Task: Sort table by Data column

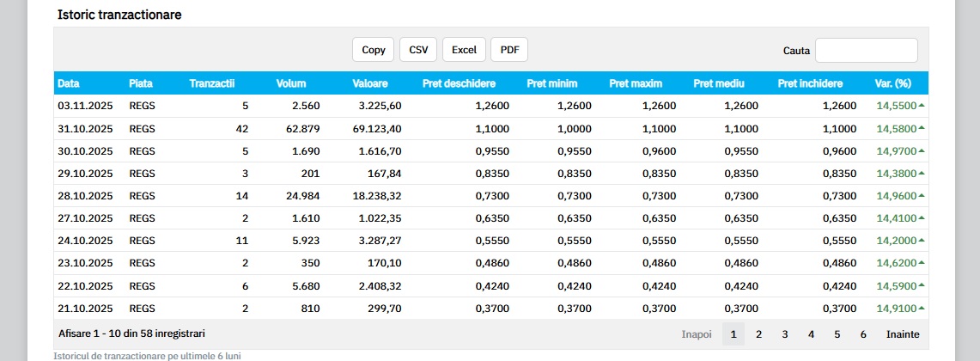Action: point(69,83)
